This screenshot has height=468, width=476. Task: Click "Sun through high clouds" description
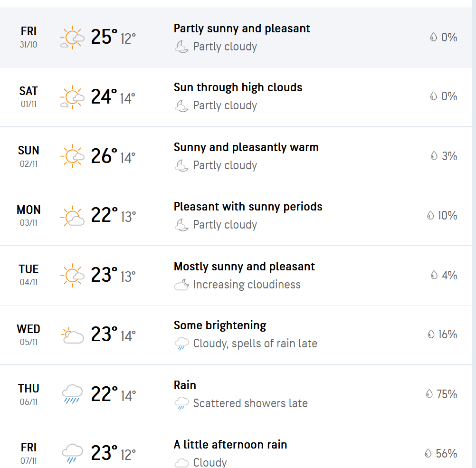238,87
